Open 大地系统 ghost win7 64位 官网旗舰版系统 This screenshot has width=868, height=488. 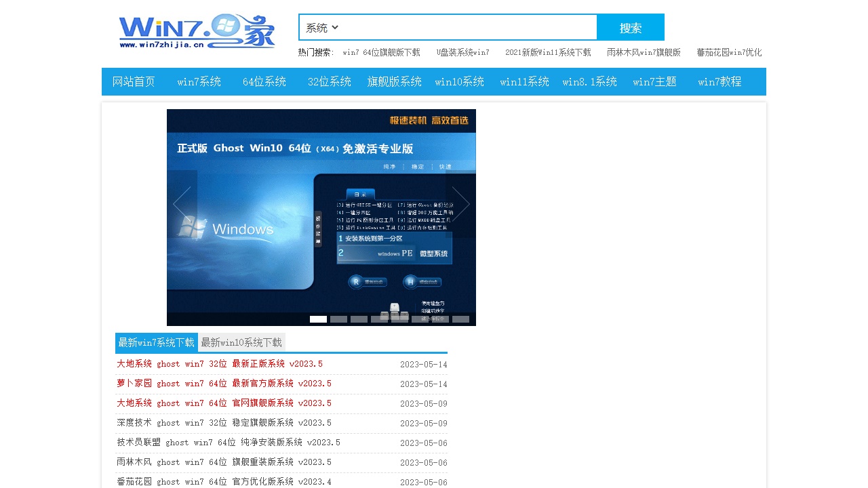[224, 403]
